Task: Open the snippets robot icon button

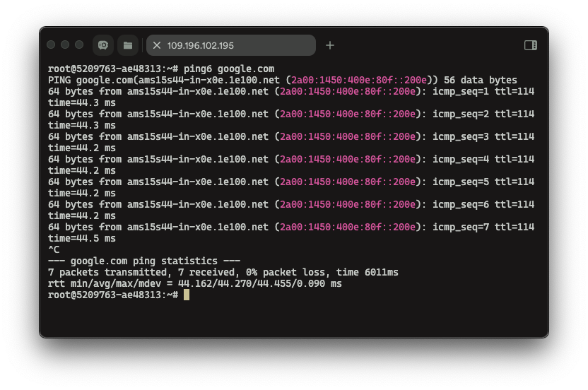Action: 103,45
